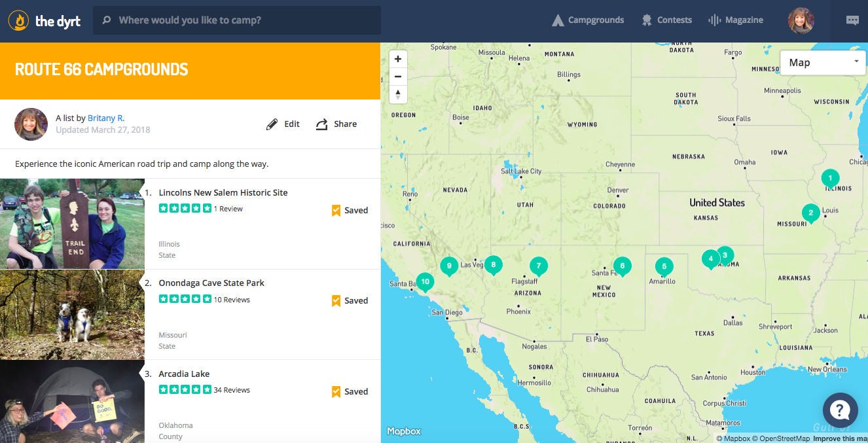Viewport: 868px width, 443px height.
Task: Click The Dyrt flame logo
Action: pos(19,21)
